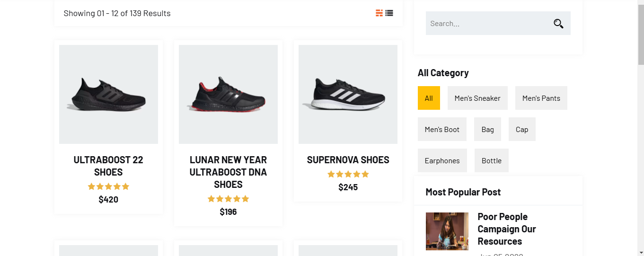The image size is (644, 256).
Task: Click the Supernova Shoes star rating
Action: pos(348,174)
